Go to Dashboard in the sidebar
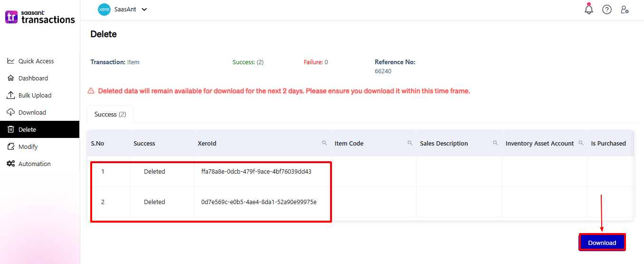Image resolution: width=644 pixels, height=264 pixels. coord(33,78)
